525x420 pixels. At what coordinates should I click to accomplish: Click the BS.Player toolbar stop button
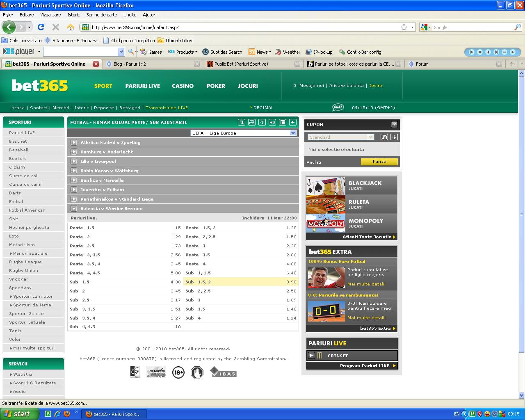pyautogui.click(x=480, y=52)
